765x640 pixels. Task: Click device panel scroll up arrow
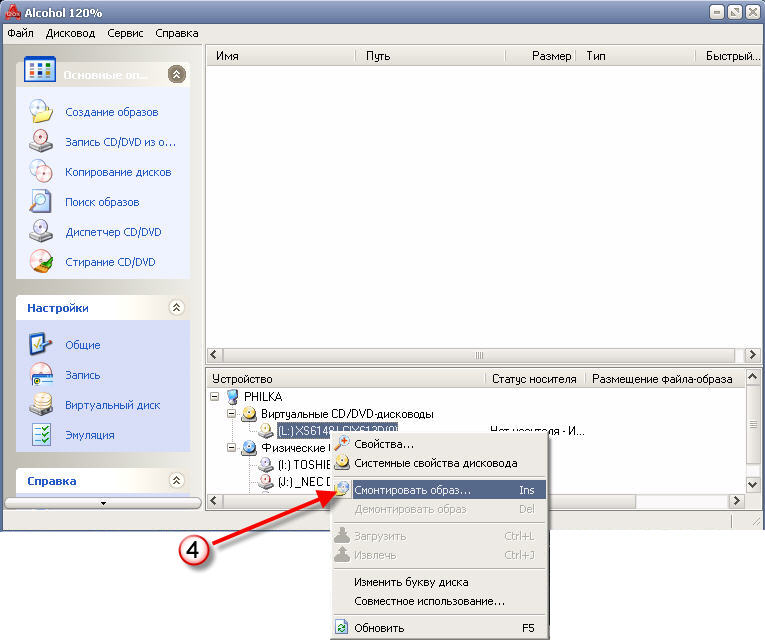click(x=753, y=377)
